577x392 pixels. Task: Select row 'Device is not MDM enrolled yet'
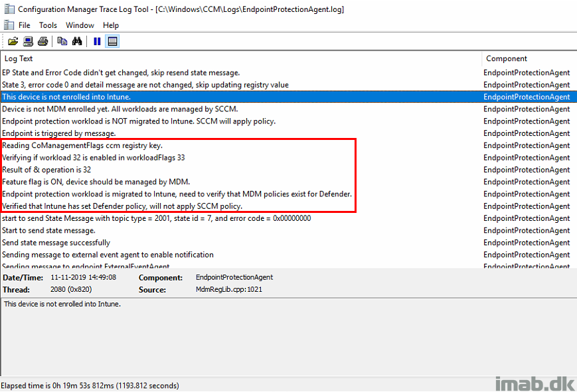[x=288, y=109]
